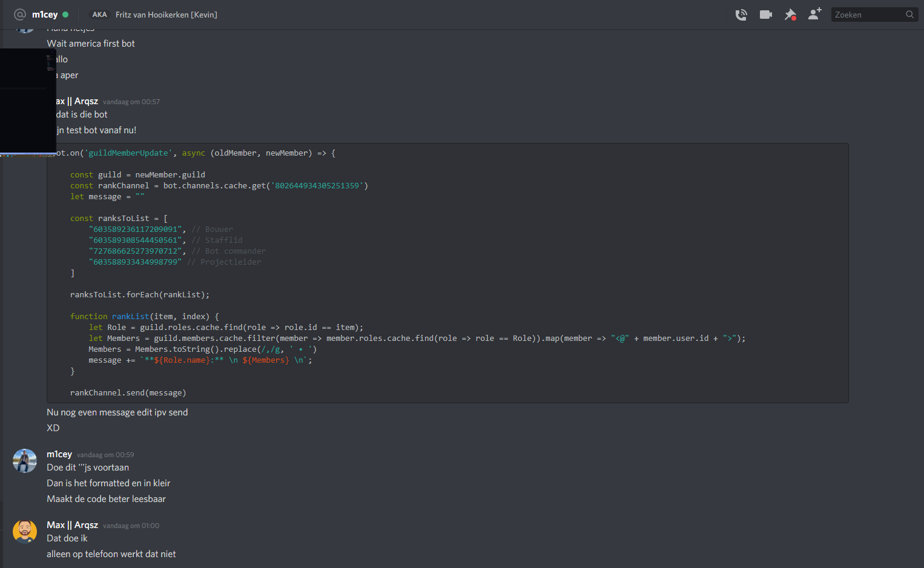The width and height of the screenshot is (924, 568).
Task: Click the rankChannel.send(message) code line
Action: 128,393
